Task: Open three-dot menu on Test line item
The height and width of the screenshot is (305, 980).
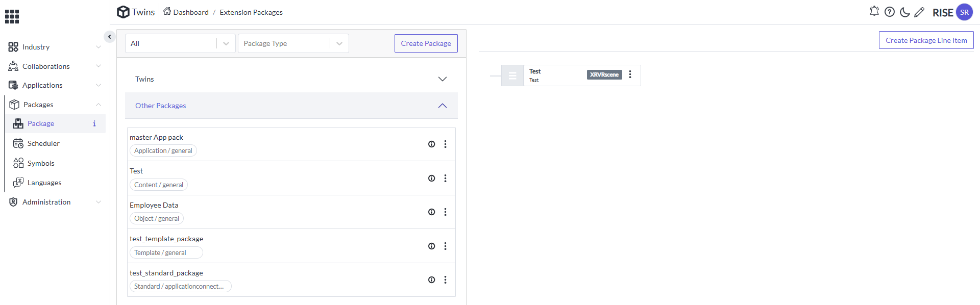Action: click(x=630, y=74)
